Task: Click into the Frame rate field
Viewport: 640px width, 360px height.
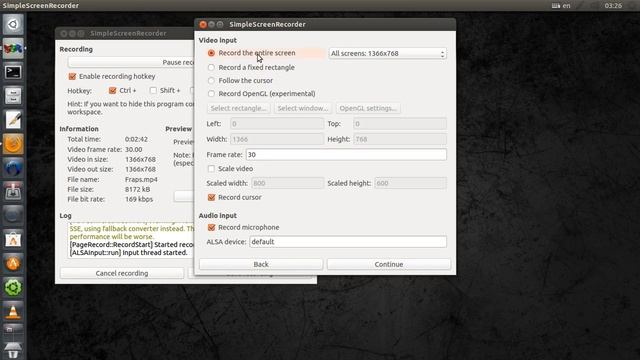Action: (x=346, y=155)
